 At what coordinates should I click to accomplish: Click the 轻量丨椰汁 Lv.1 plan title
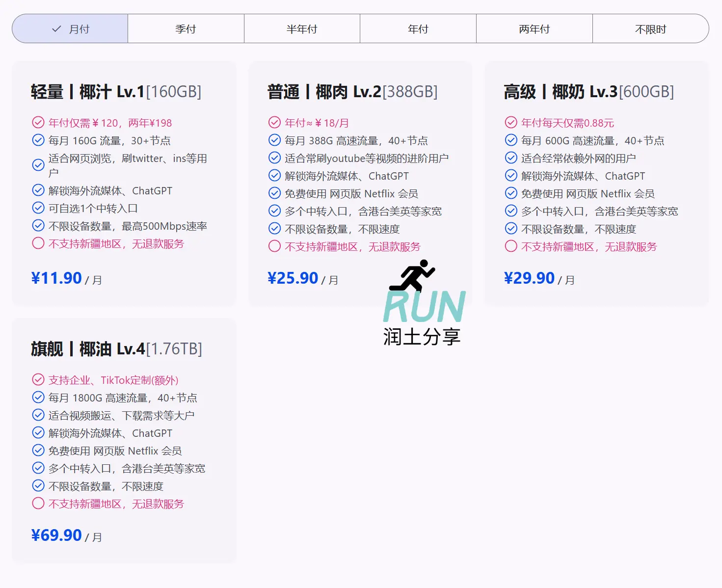coord(115,91)
